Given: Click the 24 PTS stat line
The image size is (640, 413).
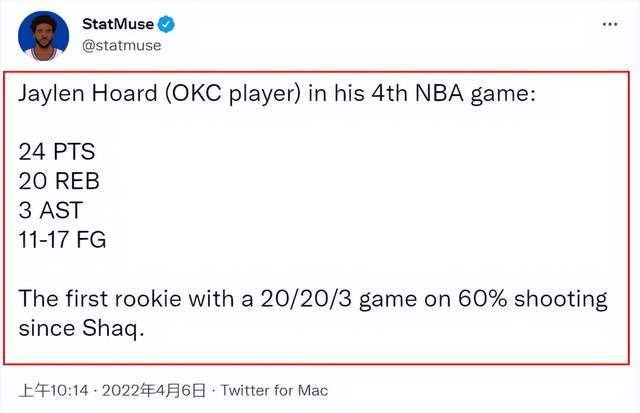Looking at the screenshot, I should [57, 151].
